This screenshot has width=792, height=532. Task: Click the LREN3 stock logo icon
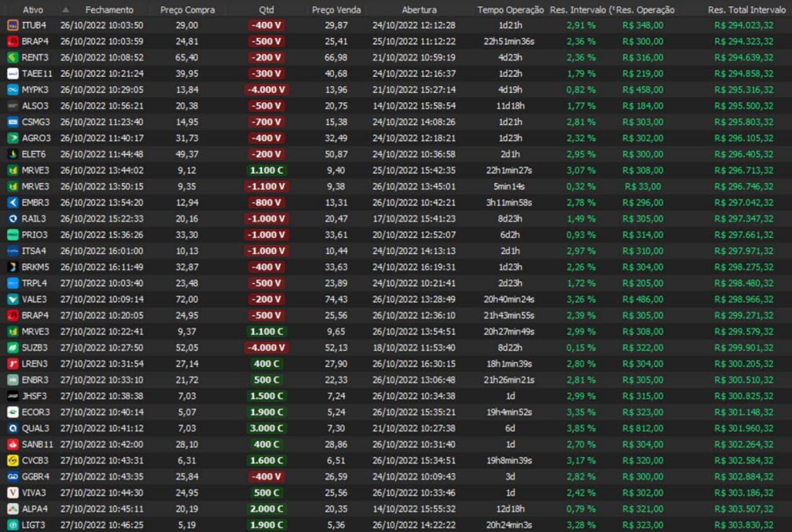pyautogui.click(x=13, y=364)
